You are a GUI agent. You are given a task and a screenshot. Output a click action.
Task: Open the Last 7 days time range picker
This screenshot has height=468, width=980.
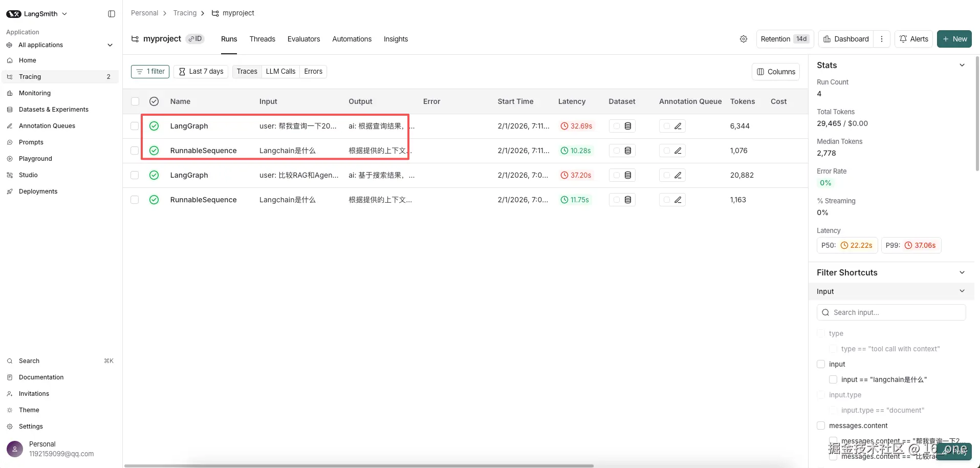coord(201,72)
